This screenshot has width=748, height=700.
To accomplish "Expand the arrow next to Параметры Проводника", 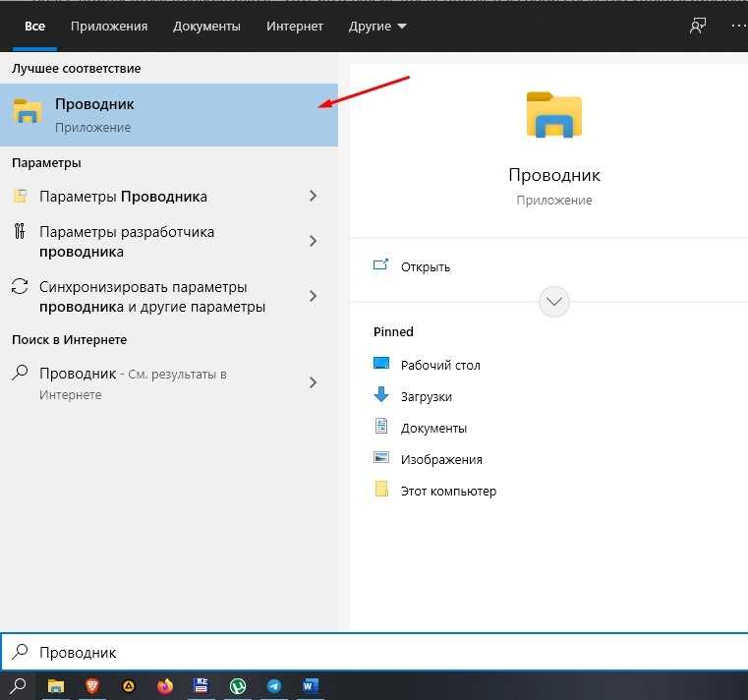I will click(313, 196).
